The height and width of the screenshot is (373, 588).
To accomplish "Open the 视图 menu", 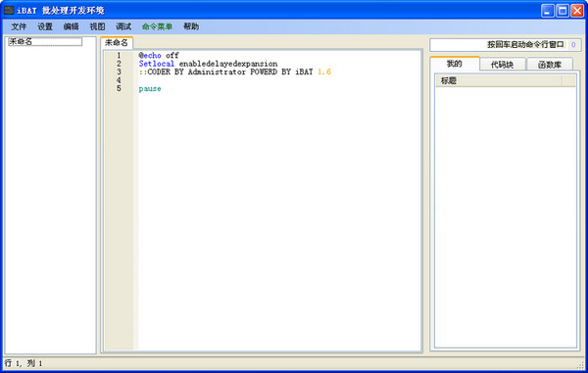I will 97,26.
